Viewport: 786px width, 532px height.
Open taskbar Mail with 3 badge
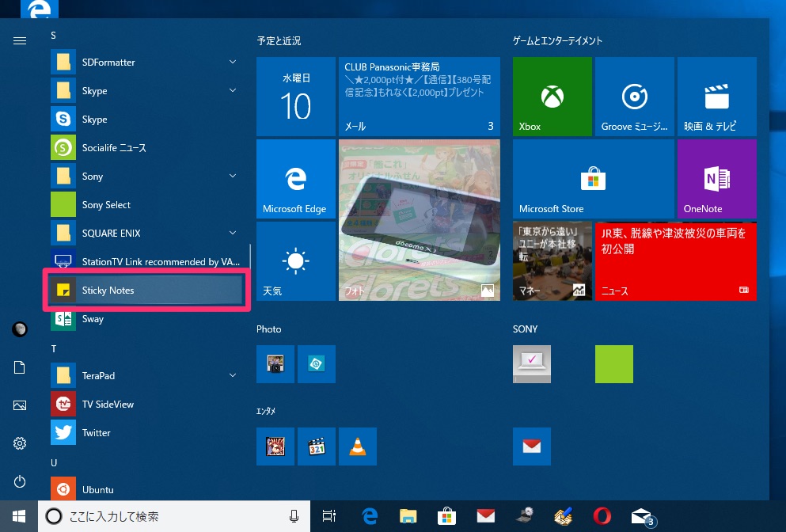643,516
